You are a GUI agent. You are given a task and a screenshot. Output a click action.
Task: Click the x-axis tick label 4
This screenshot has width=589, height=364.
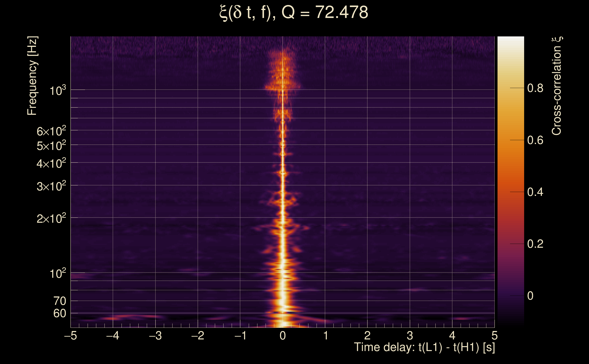coord(452,336)
